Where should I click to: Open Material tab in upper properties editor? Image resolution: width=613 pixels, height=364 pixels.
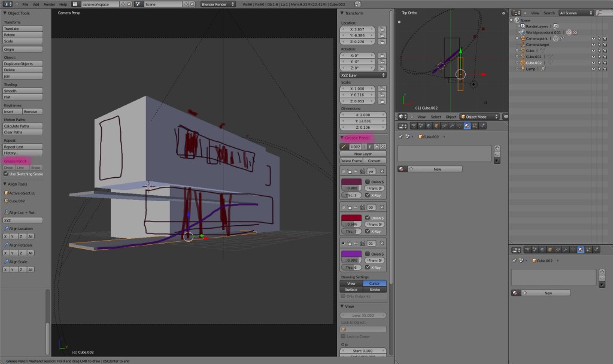coord(467,126)
